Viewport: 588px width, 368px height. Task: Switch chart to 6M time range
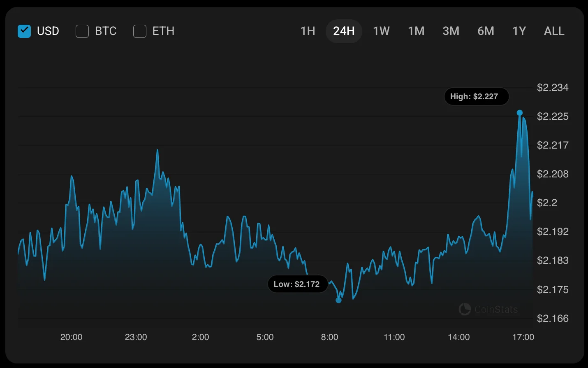pyautogui.click(x=486, y=31)
